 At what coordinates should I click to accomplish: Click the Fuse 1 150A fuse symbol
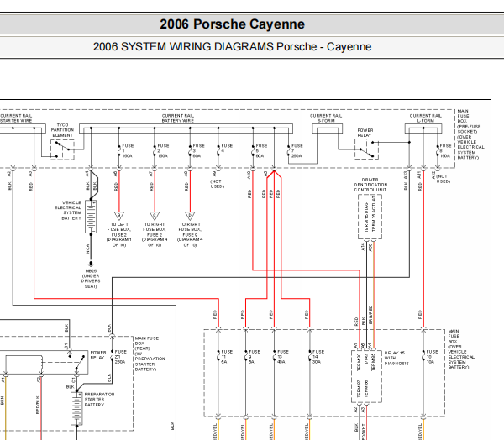click(119, 151)
